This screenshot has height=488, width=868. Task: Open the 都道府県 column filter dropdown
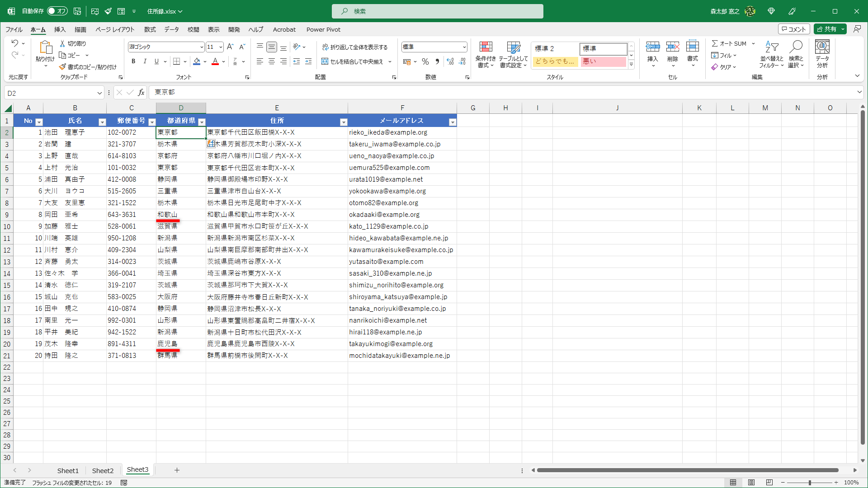pos(202,122)
